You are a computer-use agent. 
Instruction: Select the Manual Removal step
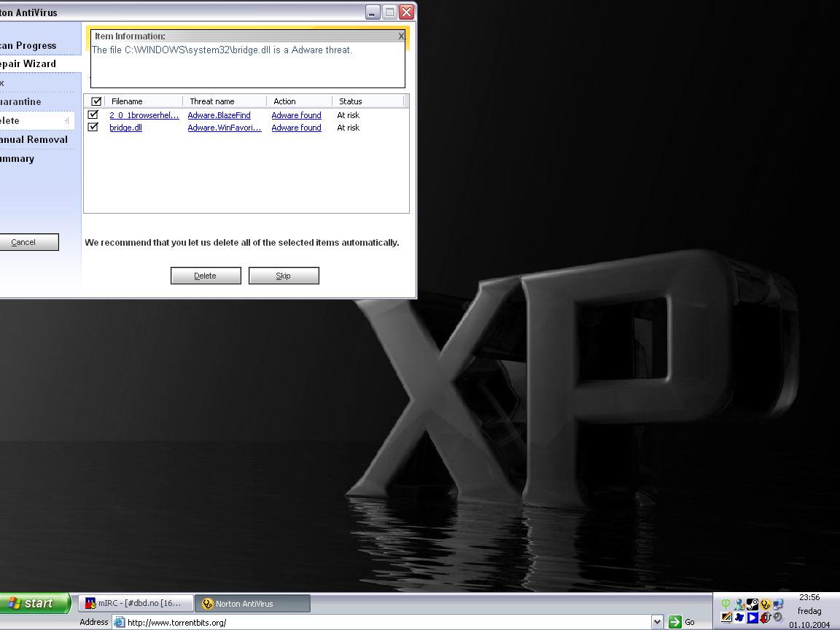coord(34,140)
